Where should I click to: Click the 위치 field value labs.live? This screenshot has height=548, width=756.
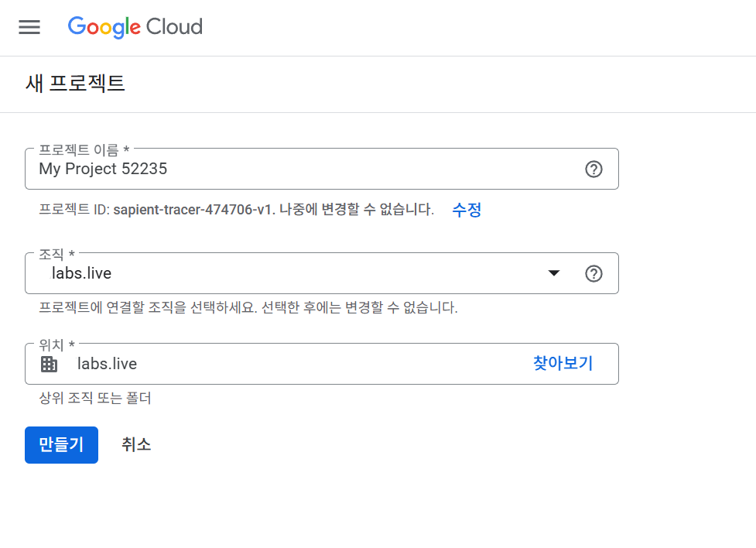click(x=107, y=364)
